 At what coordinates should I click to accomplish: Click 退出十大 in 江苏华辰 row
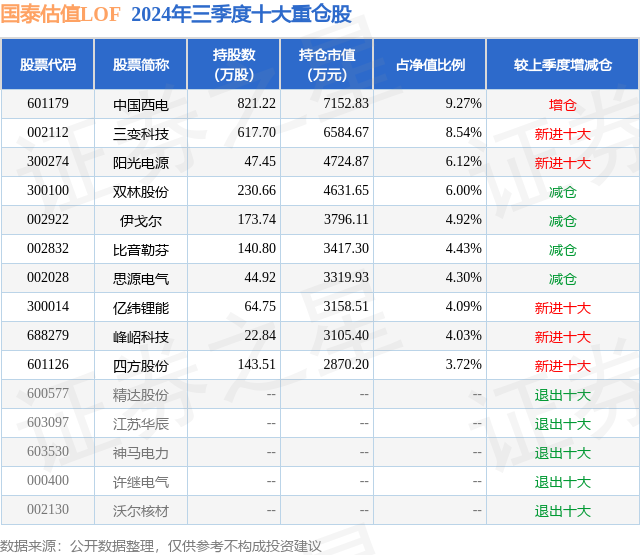(x=563, y=424)
